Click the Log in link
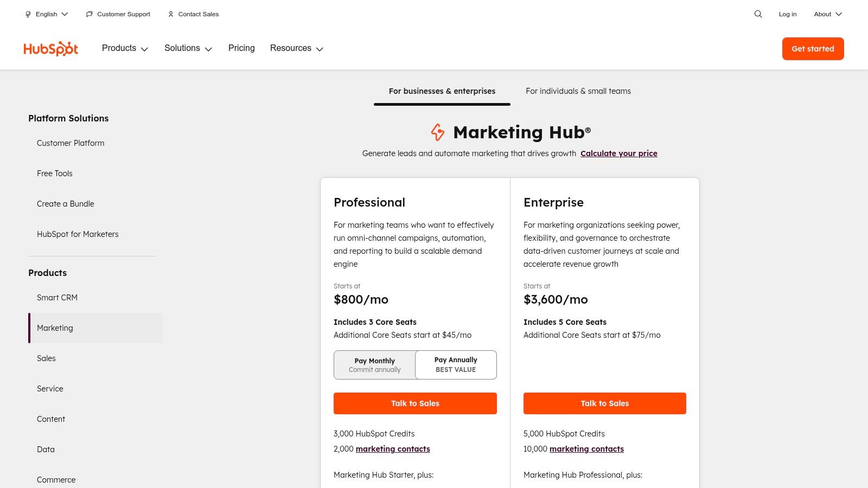 [787, 14]
